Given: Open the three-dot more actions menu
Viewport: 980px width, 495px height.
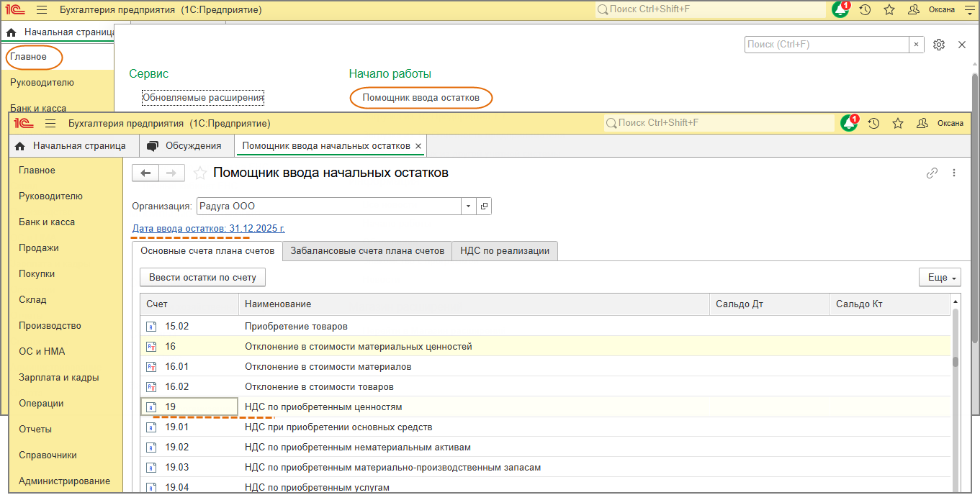Looking at the screenshot, I should coord(954,173).
